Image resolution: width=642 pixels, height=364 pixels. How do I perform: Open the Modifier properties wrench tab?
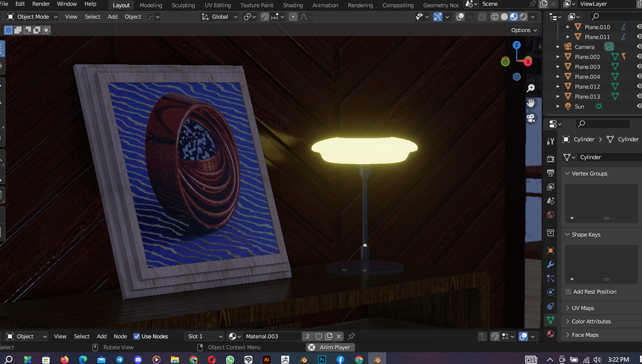coord(550,264)
